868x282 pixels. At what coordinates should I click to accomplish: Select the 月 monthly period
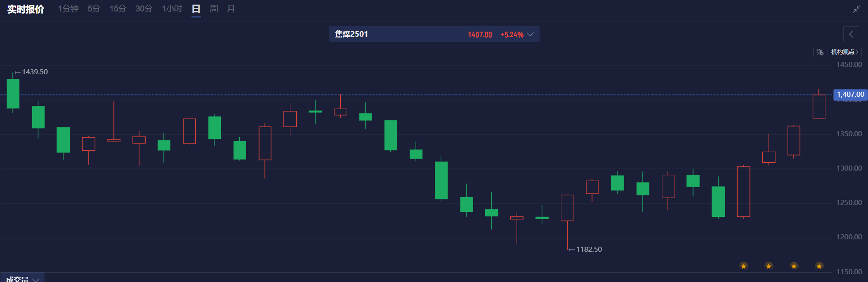pyautogui.click(x=231, y=9)
